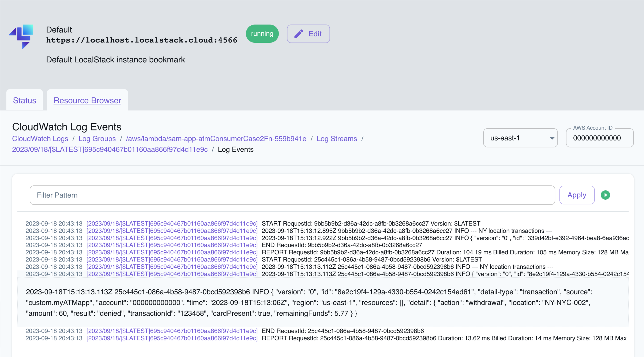
Task: Click the LocalStack logo icon
Action: click(21, 36)
